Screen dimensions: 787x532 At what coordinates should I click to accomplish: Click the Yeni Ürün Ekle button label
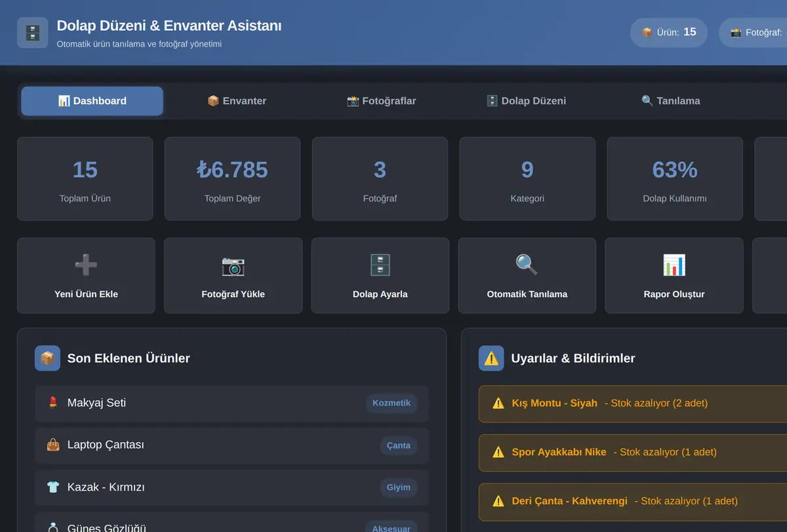pyautogui.click(x=86, y=294)
